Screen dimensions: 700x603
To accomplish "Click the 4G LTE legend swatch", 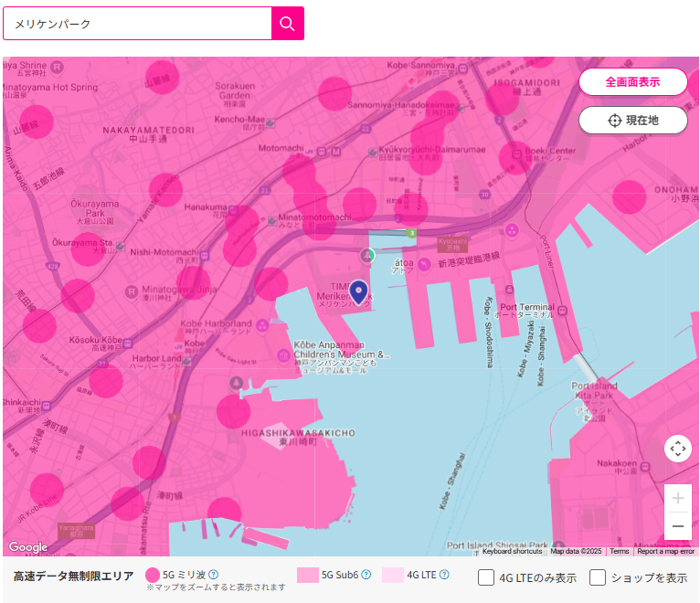I will [x=393, y=575].
